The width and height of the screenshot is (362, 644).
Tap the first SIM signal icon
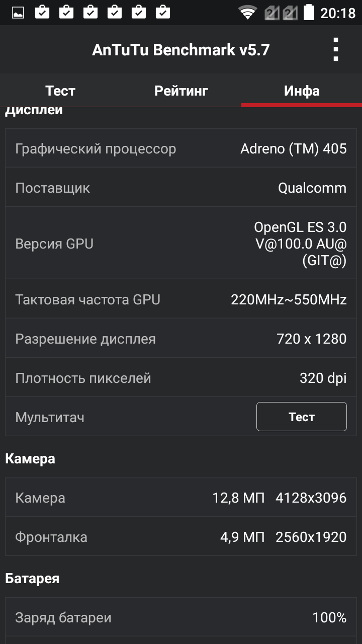pyautogui.click(x=272, y=13)
